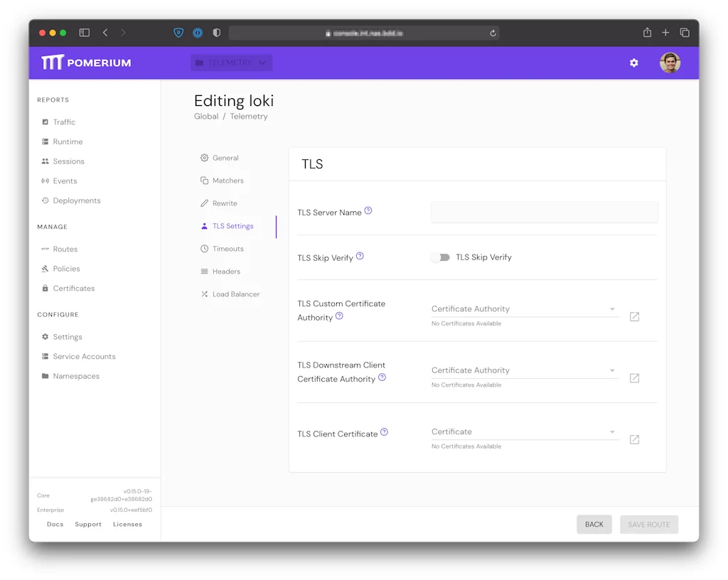Click help icon beside TLS Skip Verify label
Screen dimensions: 728x580
click(x=360, y=256)
